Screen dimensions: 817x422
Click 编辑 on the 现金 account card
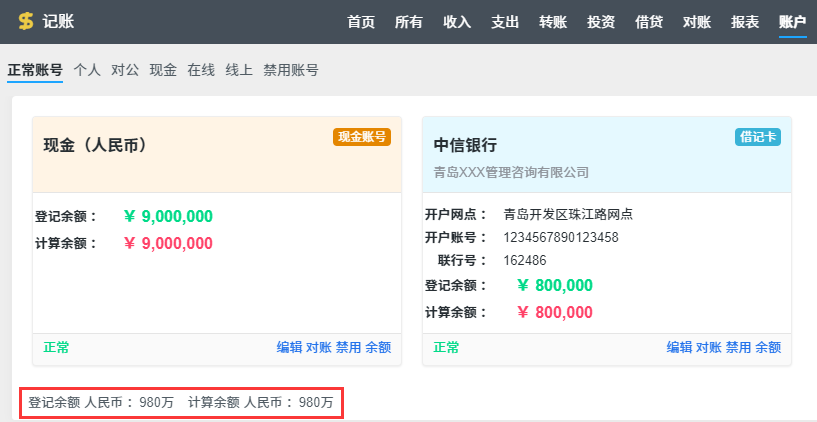289,347
